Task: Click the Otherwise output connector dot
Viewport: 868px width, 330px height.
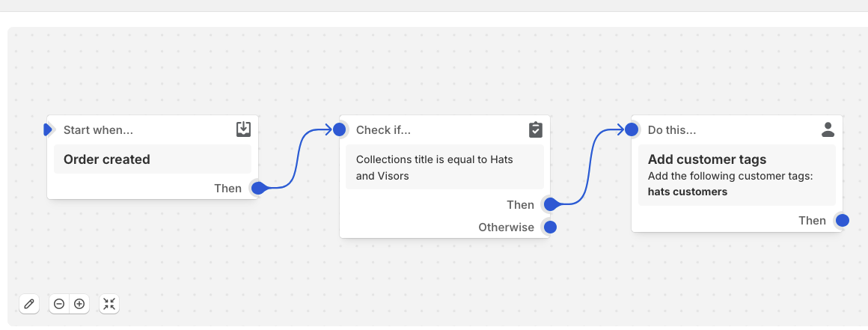Action: [550, 227]
